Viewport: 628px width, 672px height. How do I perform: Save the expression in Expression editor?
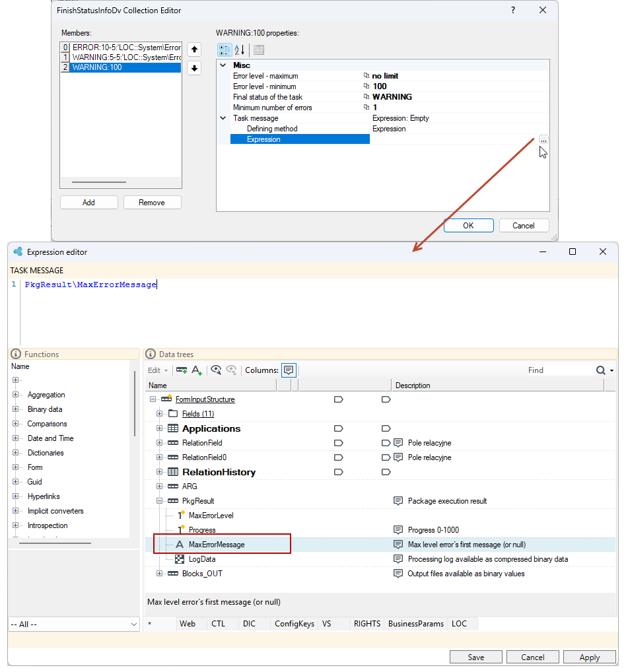click(476, 657)
